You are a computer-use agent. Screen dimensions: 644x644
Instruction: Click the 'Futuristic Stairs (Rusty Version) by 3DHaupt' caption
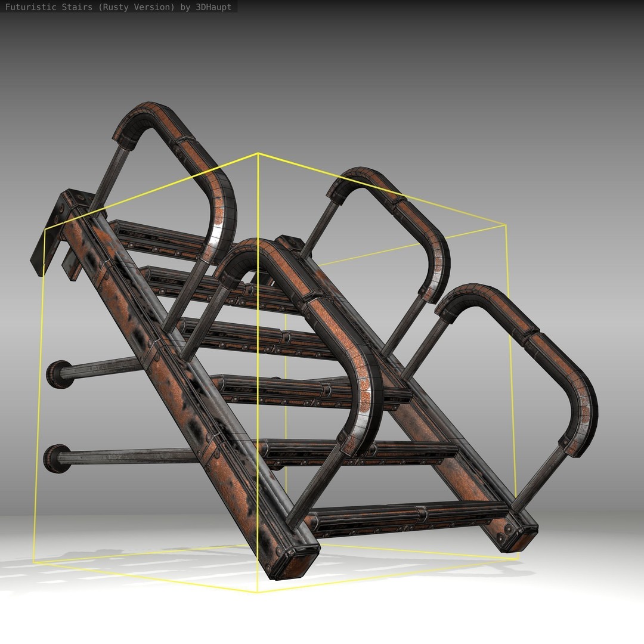click(118, 7)
